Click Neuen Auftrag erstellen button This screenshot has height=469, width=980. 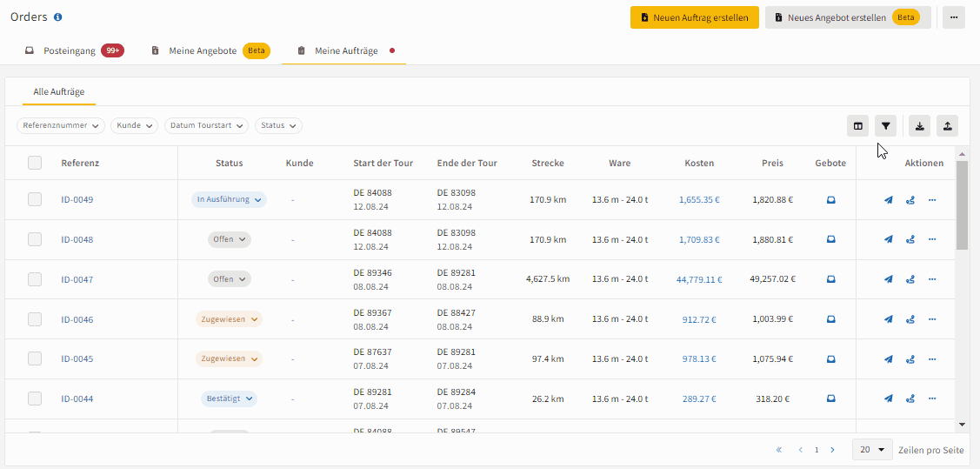[x=695, y=17]
